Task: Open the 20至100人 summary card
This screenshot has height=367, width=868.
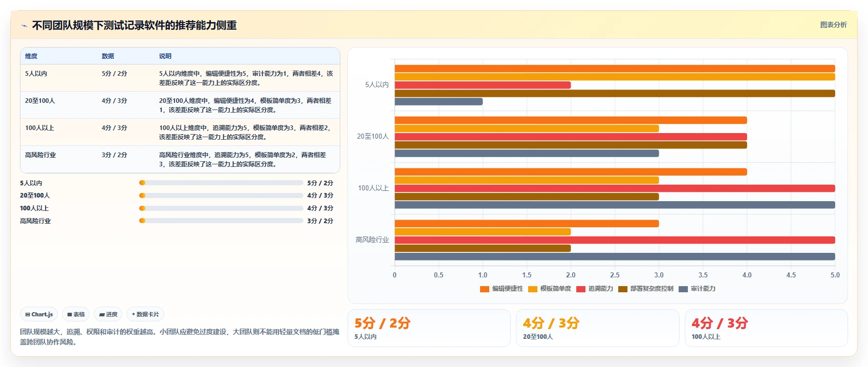Action: pyautogui.click(x=597, y=328)
